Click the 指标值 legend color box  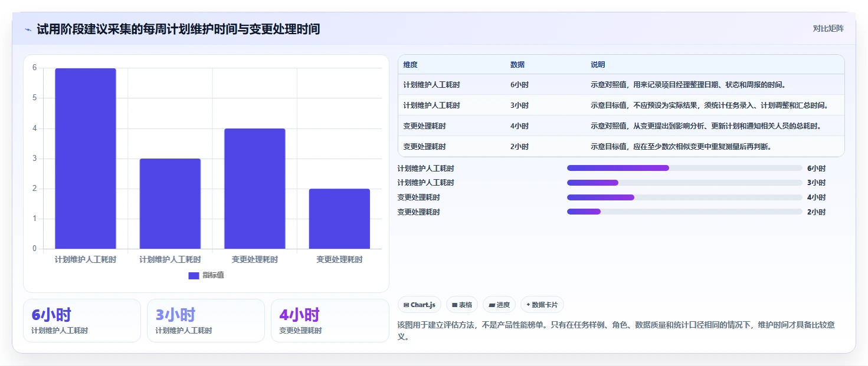click(194, 275)
